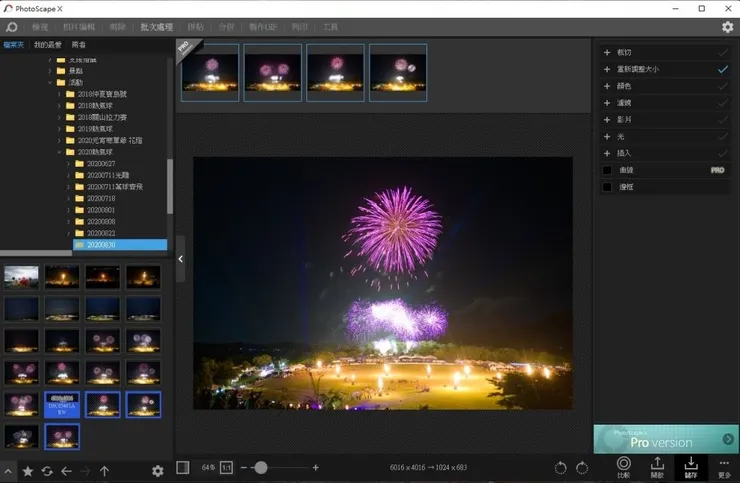The width and height of the screenshot is (740, 483).
Task: Switch to the Viewer (檢視) tab
Action: click(40, 27)
